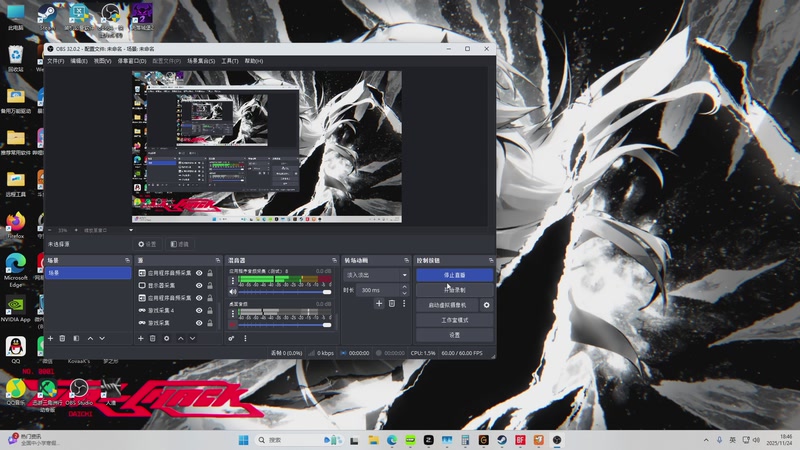800x450 pixels.
Task: Pop out the 转场动画 dock panel
Action: [x=407, y=260]
